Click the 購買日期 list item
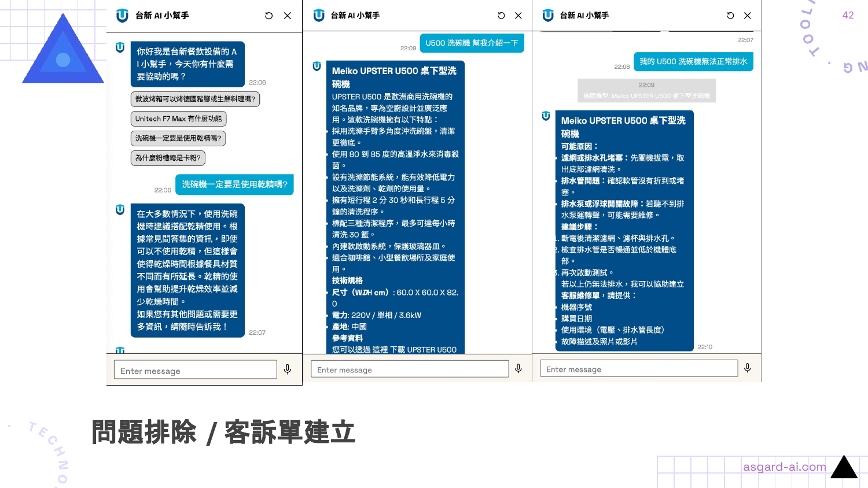The width and height of the screenshot is (868, 488). 576,319
